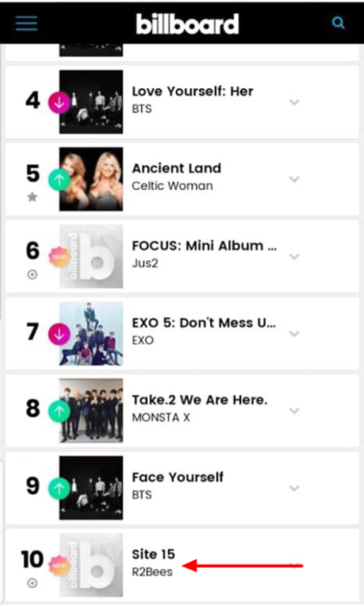
Task: Open the hamburger menu icon
Action: (x=27, y=24)
